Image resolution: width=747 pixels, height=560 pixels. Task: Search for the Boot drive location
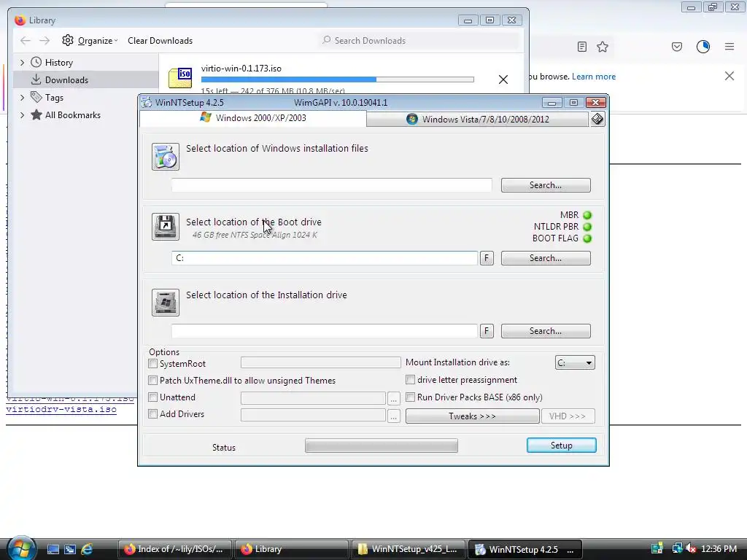(x=546, y=258)
